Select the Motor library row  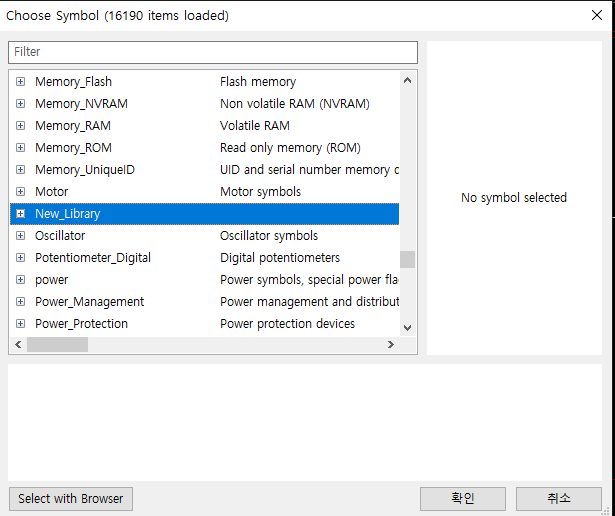204,191
